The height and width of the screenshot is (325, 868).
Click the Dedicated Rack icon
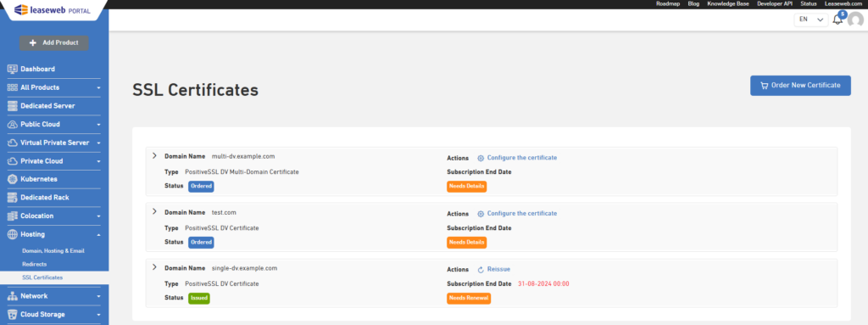pyautogui.click(x=13, y=198)
